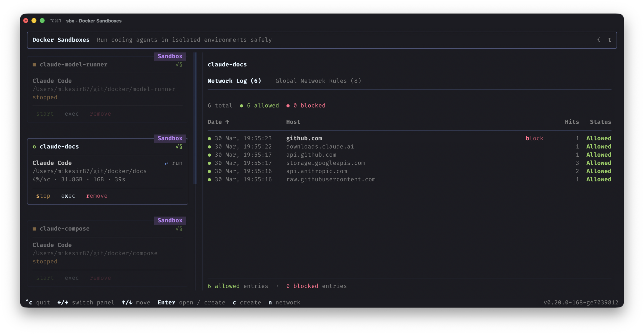Toggle dark mode with the moon icon
The width and height of the screenshot is (644, 334).
tap(598, 40)
